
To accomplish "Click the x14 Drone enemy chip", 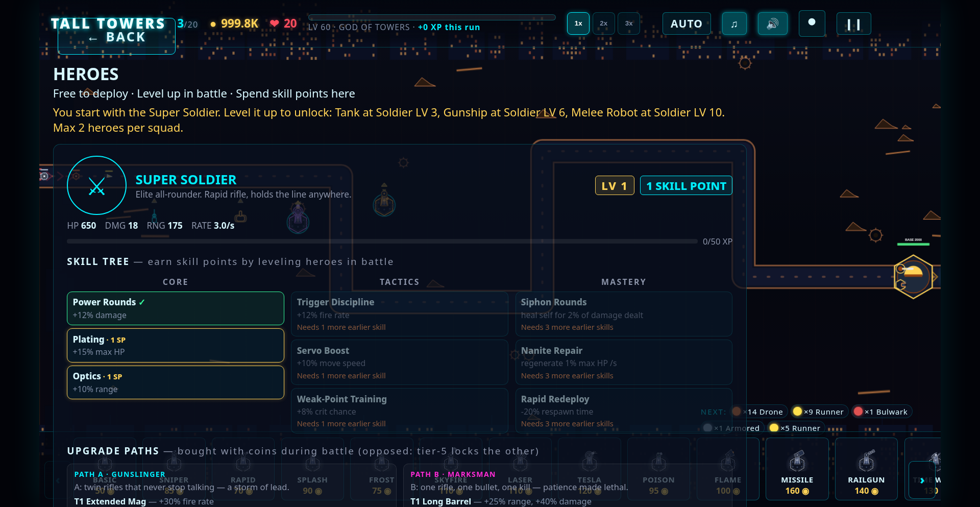I will pyautogui.click(x=759, y=412).
